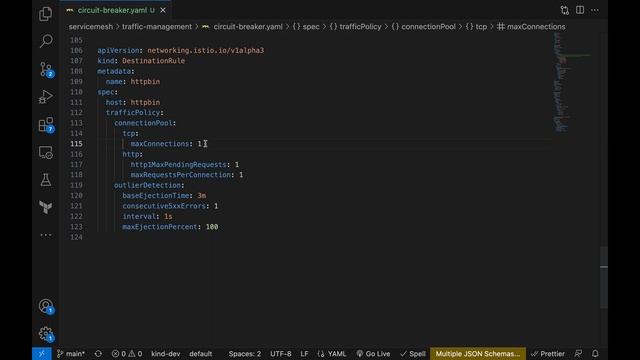
Task: Click default namespace in status bar
Action: (x=200, y=353)
